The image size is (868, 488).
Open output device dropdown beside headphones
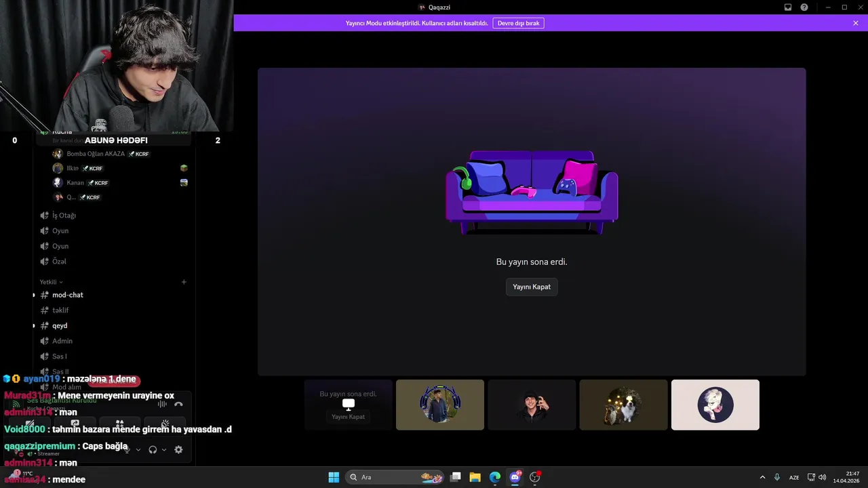[x=164, y=449]
